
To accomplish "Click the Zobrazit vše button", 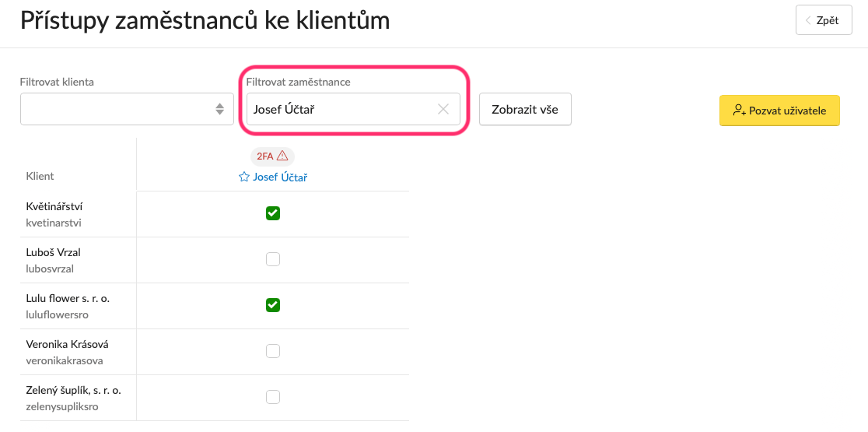I will (525, 109).
